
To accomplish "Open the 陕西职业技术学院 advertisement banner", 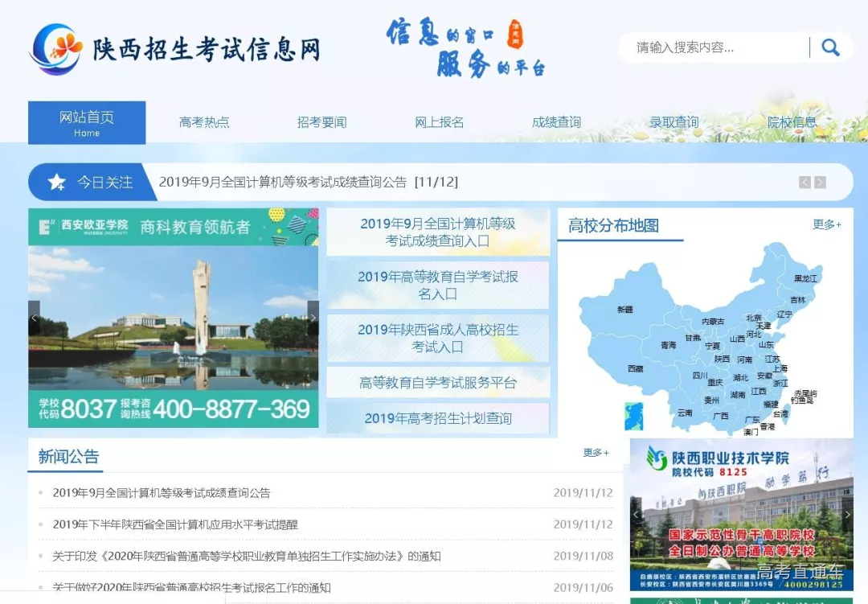I will pos(741,515).
